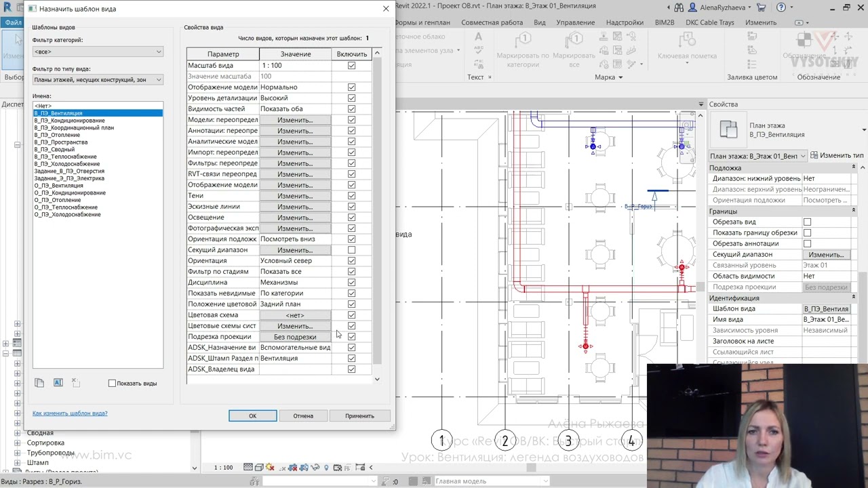This screenshot has width=868, height=488.
Task: Expand the Сортировка tree node
Action: pos(17,443)
